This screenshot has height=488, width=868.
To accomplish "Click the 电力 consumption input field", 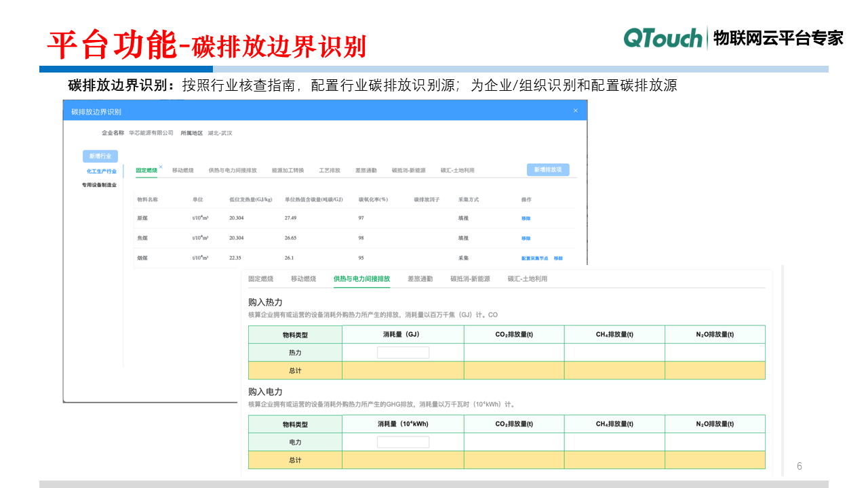I will tap(403, 441).
